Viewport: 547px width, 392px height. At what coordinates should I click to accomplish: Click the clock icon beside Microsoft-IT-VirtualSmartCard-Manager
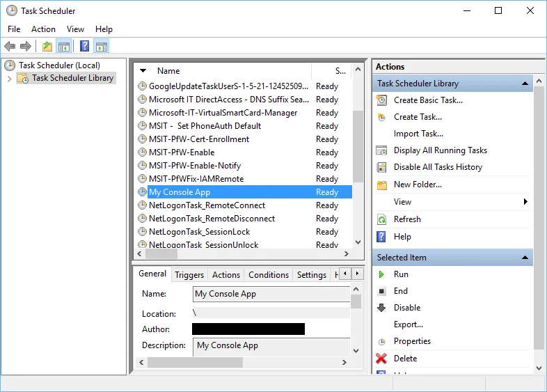pos(142,112)
